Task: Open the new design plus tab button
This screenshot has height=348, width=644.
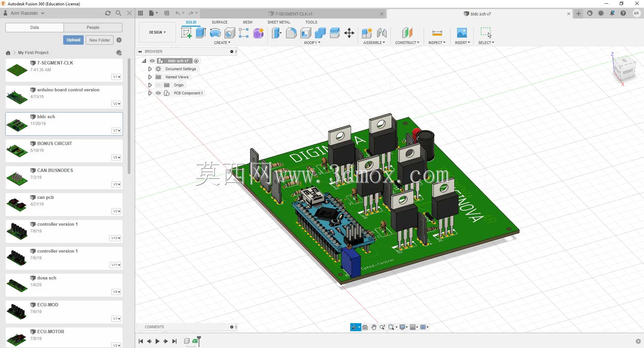Action: 578,13
